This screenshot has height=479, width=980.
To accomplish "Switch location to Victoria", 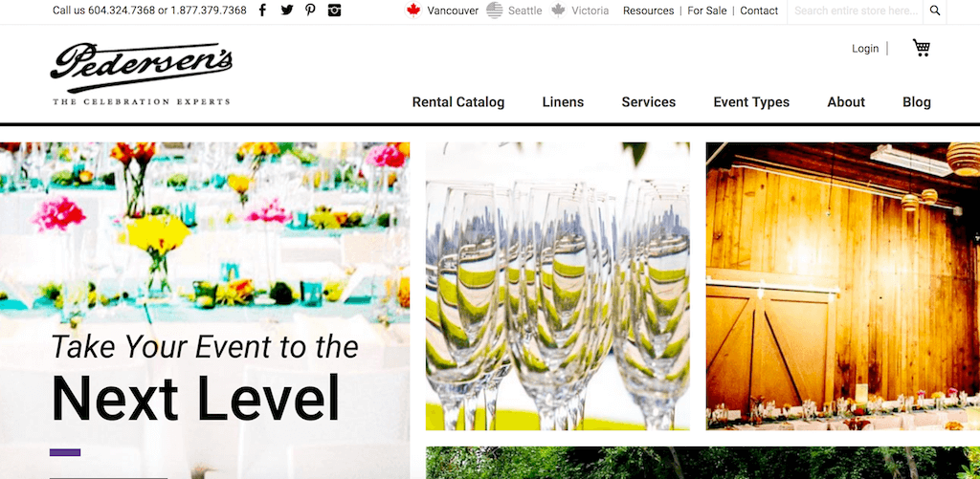I will pyautogui.click(x=580, y=11).
